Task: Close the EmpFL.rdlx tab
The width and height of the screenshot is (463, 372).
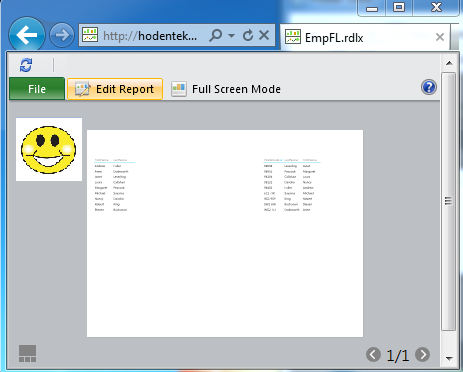Action: (x=440, y=37)
